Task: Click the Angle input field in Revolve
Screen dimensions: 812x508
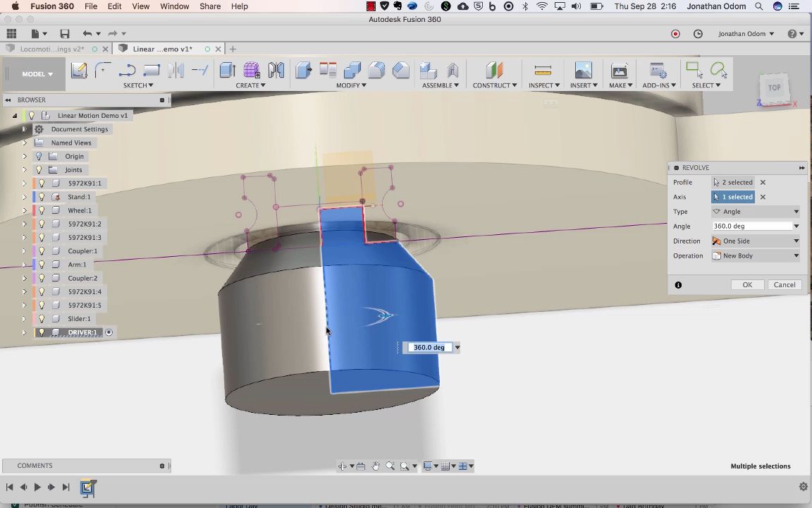Action: [x=751, y=226]
